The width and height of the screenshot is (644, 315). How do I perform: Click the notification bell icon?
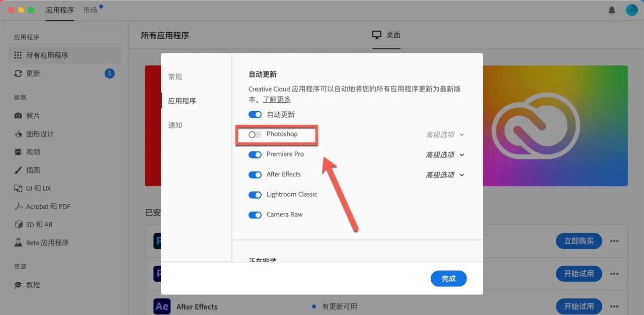pyautogui.click(x=611, y=10)
